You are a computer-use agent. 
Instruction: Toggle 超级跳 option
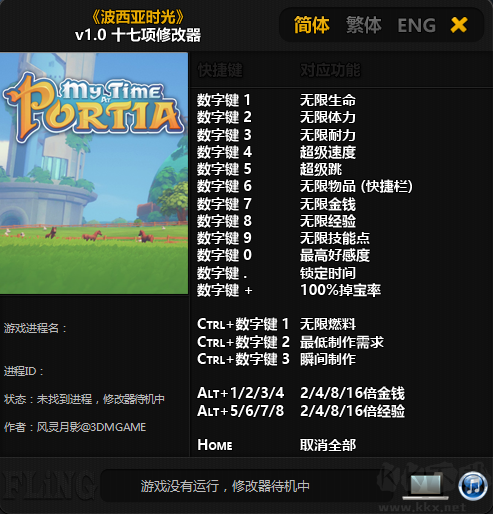[321, 169]
